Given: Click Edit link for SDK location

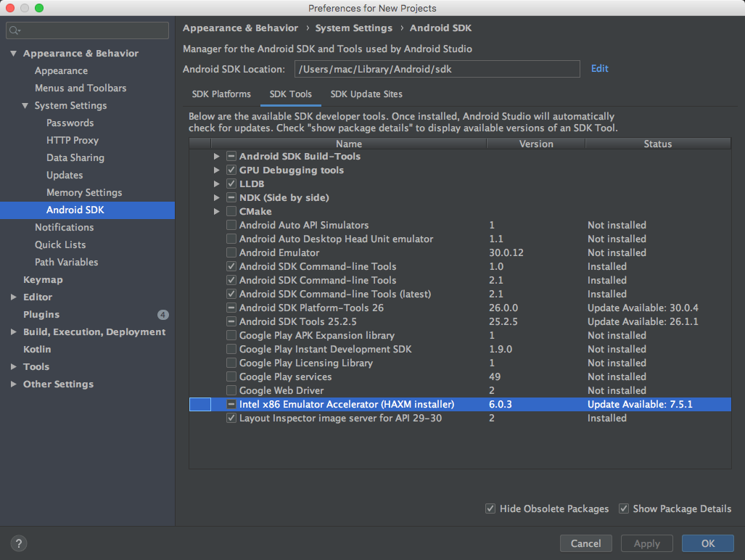Looking at the screenshot, I should point(600,68).
